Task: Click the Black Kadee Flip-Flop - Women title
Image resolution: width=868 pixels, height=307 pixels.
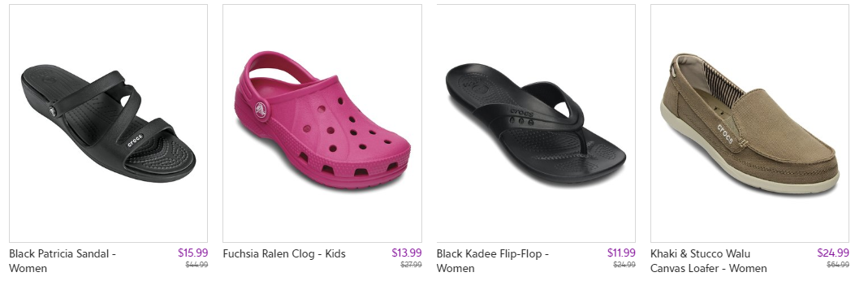Action: (493, 261)
